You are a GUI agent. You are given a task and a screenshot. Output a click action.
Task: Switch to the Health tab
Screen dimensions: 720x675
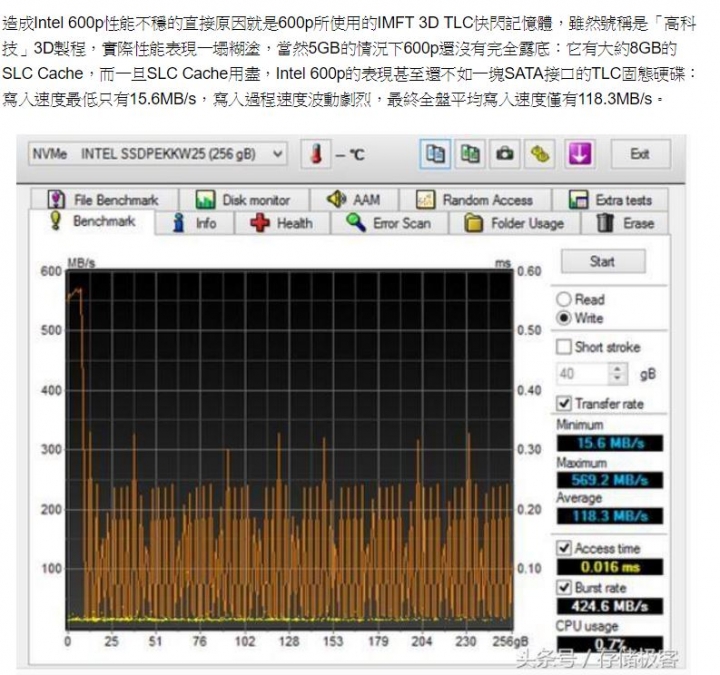tap(282, 224)
